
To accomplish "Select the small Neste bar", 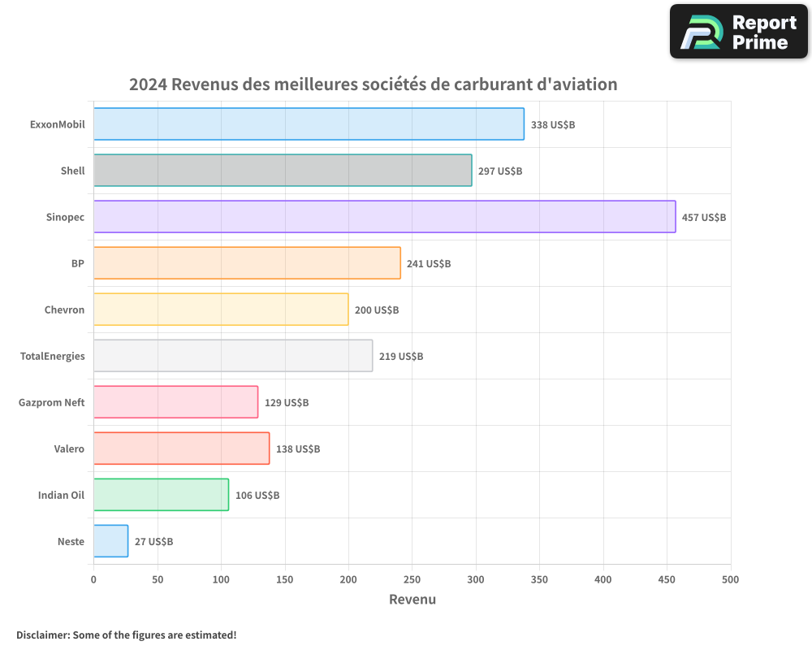I will (x=110, y=541).
